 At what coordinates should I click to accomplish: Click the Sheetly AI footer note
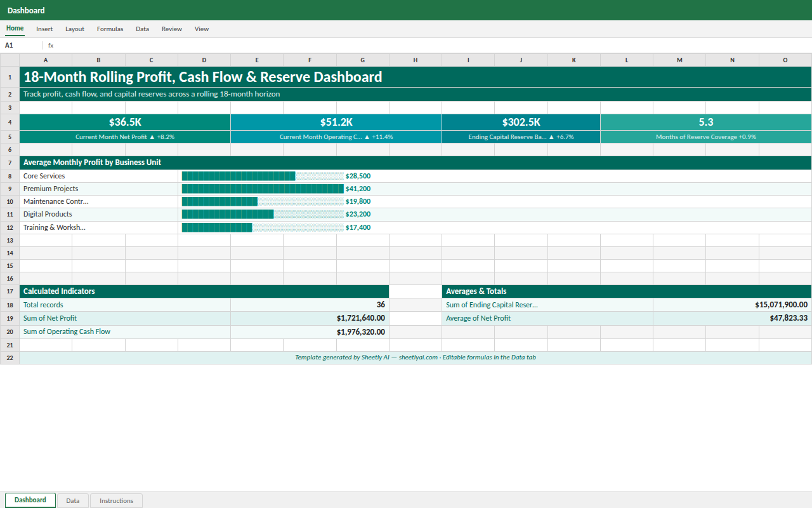(x=416, y=358)
